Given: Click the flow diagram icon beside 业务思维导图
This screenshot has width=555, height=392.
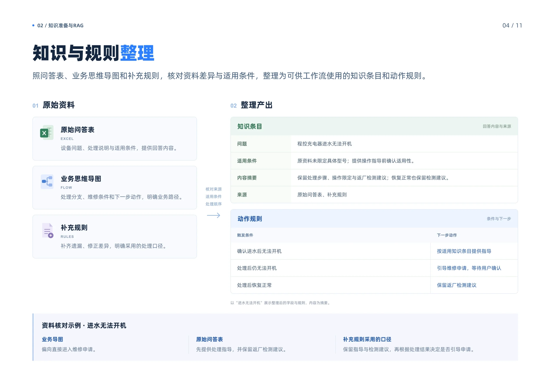Looking at the screenshot, I should [x=47, y=182].
